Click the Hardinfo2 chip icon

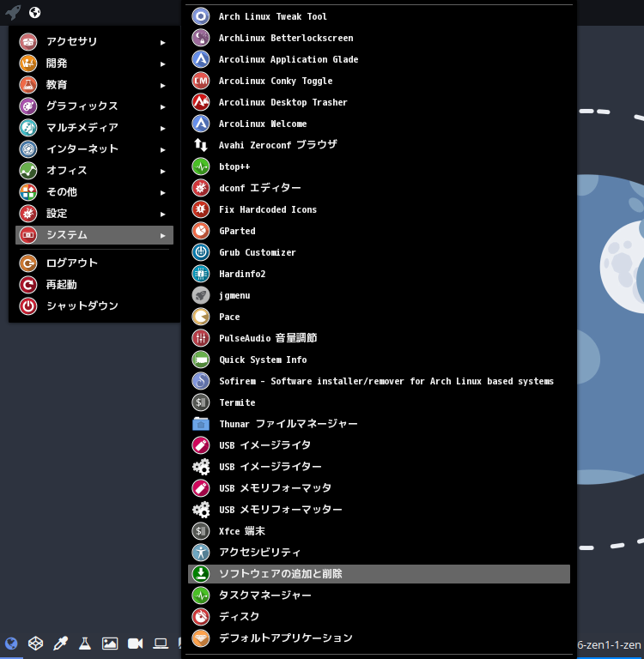tap(201, 274)
